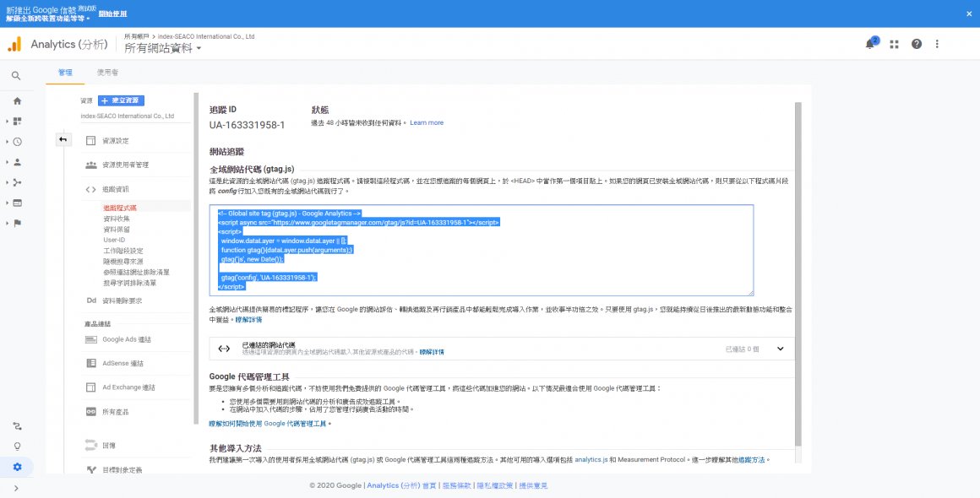Select 追蹤程式碼 in the tracking submenu
This screenshot has width=980, height=498.
[x=120, y=208]
